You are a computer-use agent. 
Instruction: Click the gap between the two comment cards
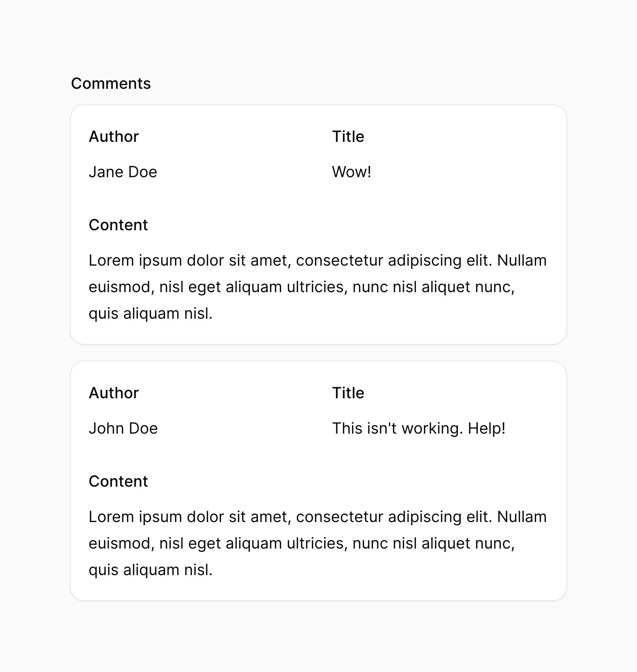[318, 353]
